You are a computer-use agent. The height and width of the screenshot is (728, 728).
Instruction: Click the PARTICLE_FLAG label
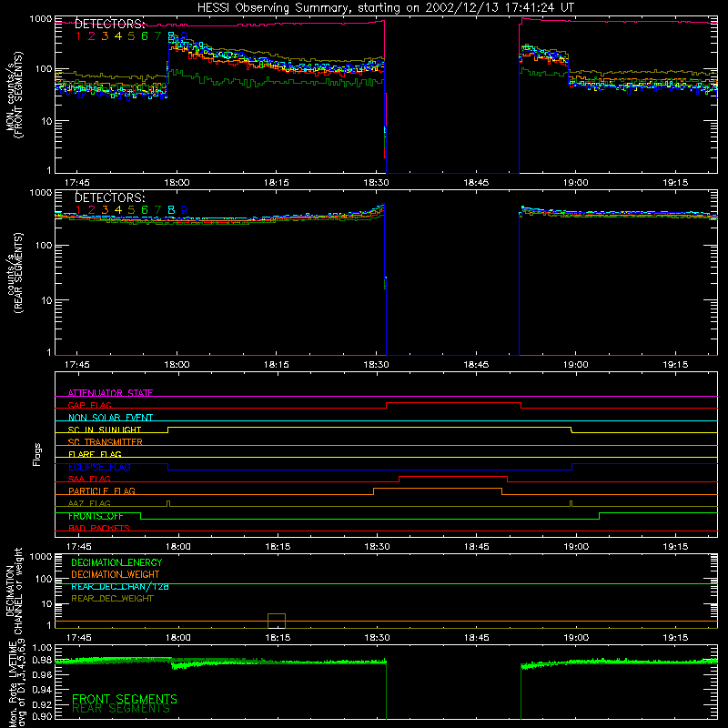tap(102, 490)
